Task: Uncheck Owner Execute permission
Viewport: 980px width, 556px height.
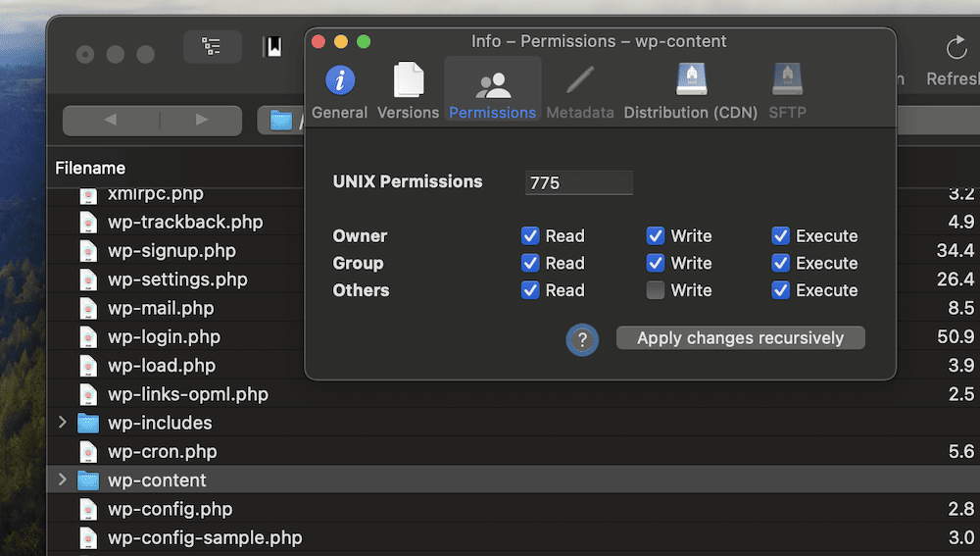Action: [781, 235]
